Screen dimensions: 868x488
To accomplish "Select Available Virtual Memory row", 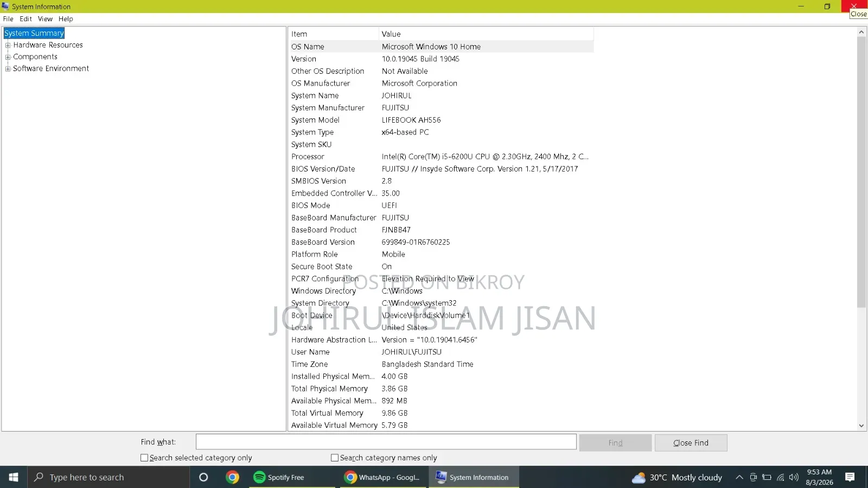I will click(x=441, y=425).
